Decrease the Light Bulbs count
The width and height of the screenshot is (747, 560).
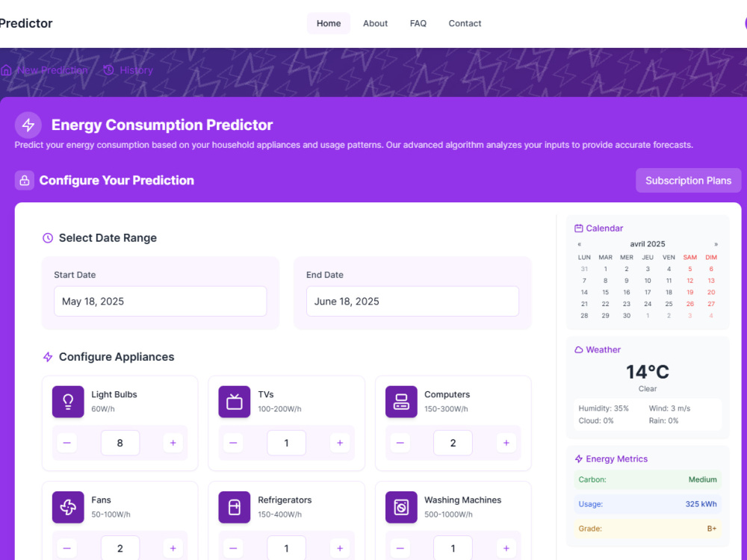coord(66,443)
